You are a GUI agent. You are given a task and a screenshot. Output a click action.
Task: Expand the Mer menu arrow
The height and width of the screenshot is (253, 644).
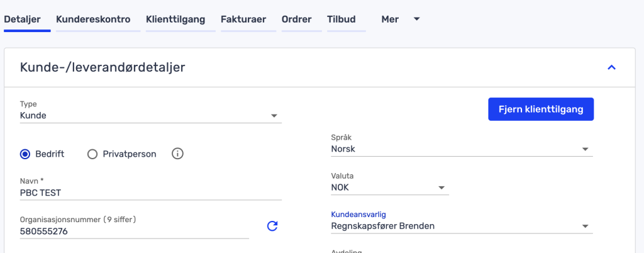(416, 20)
